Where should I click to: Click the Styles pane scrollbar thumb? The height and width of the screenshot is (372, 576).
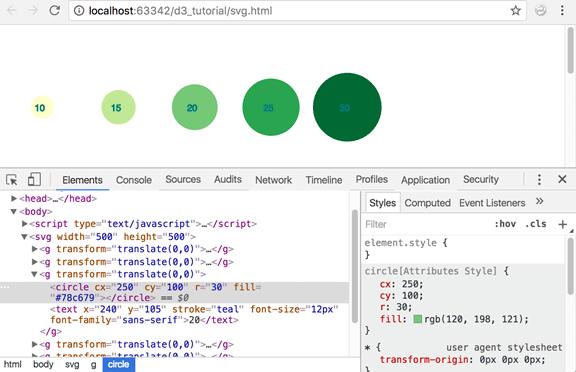570,266
